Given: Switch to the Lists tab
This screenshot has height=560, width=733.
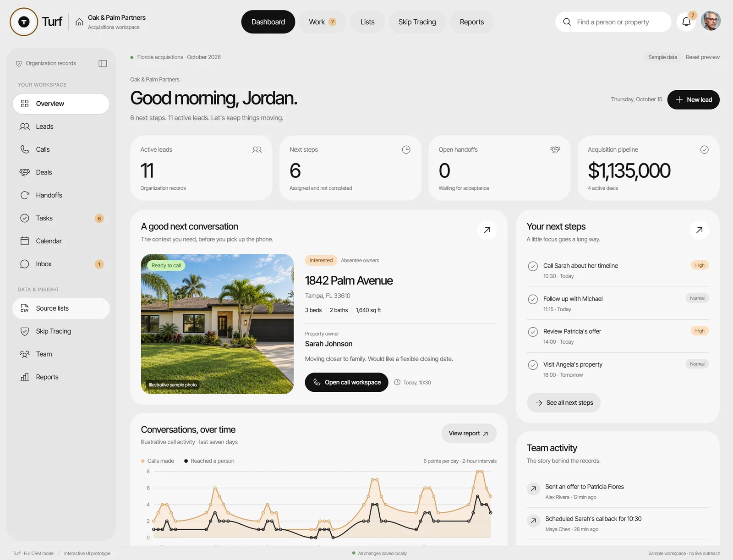Looking at the screenshot, I should click(367, 22).
